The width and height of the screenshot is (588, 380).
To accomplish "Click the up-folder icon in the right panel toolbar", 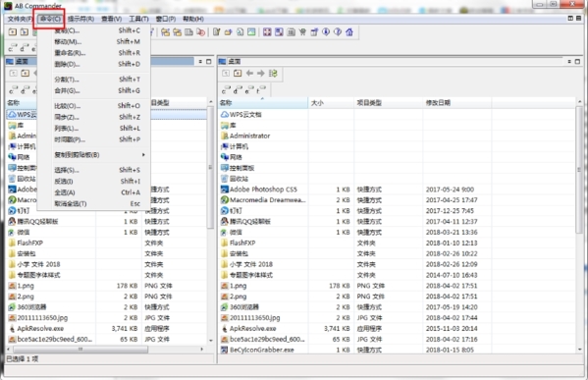I will 226,73.
